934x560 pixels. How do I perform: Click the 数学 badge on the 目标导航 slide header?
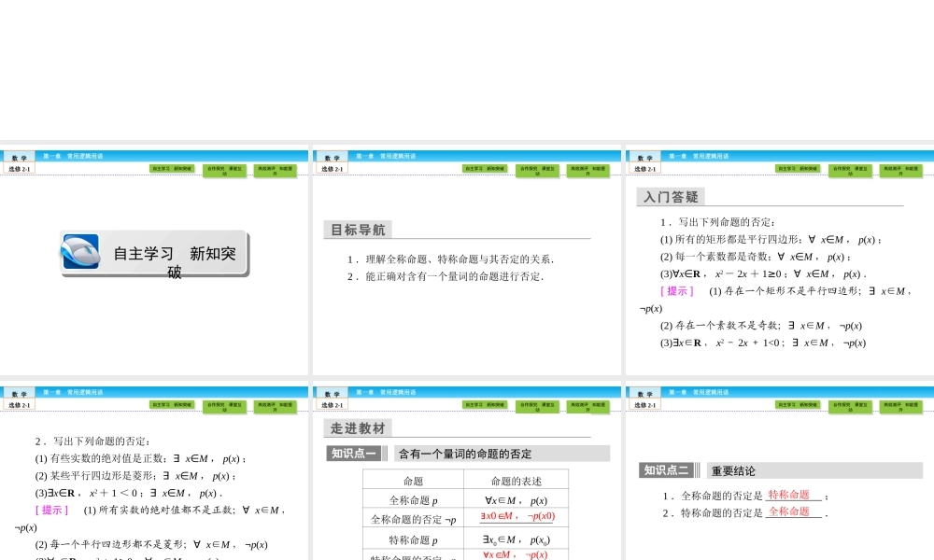(333, 157)
